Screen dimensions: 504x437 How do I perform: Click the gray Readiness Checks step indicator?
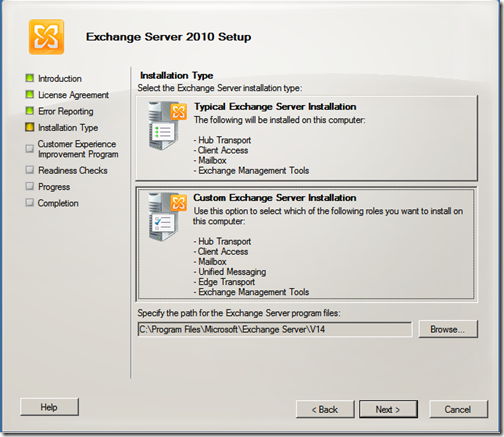tap(30, 170)
